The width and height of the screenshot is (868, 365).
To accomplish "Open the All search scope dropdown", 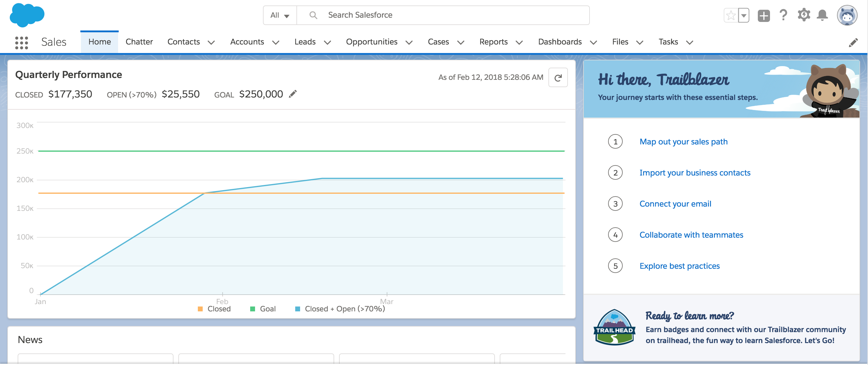I will click(280, 15).
